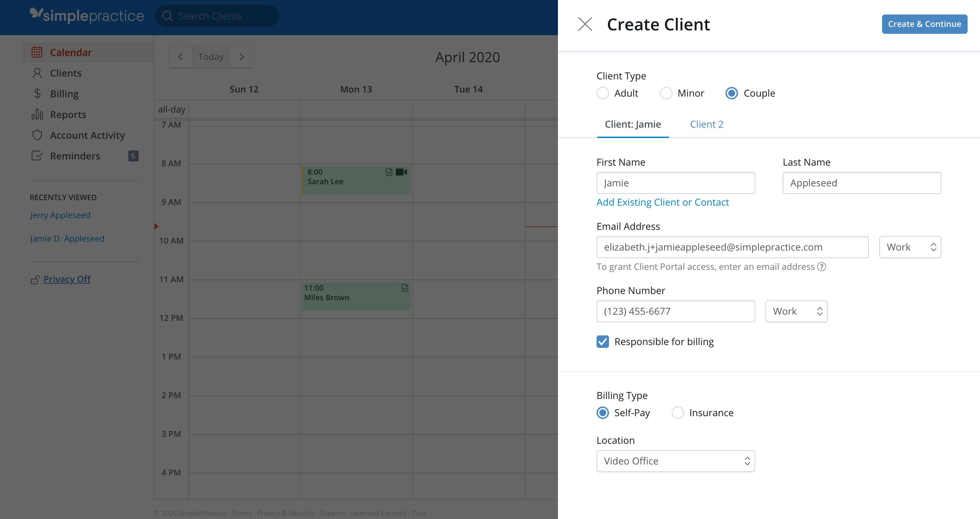Screen dimensions: 980x519
Task: Click the Account Activity shield icon
Action: [x=37, y=135]
